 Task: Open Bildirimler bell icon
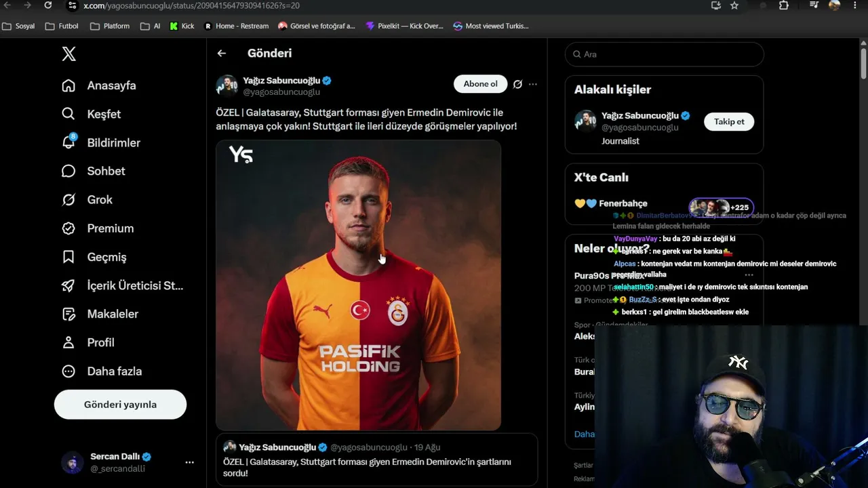pos(68,142)
